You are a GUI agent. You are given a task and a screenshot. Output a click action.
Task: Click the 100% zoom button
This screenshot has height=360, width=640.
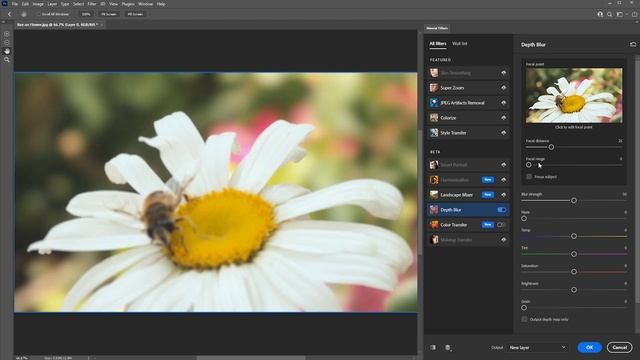click(x=86, y=14)
